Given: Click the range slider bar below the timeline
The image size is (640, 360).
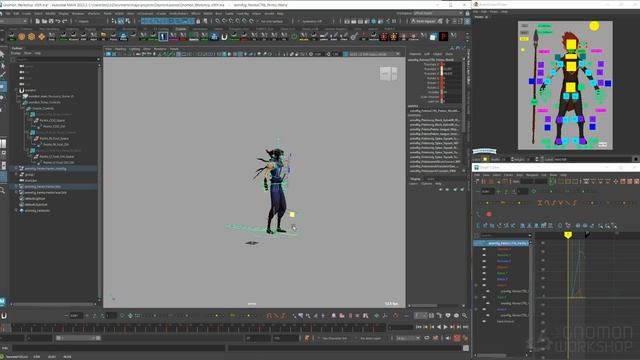Looking at the screenshot, I should [x=79, y=338].
